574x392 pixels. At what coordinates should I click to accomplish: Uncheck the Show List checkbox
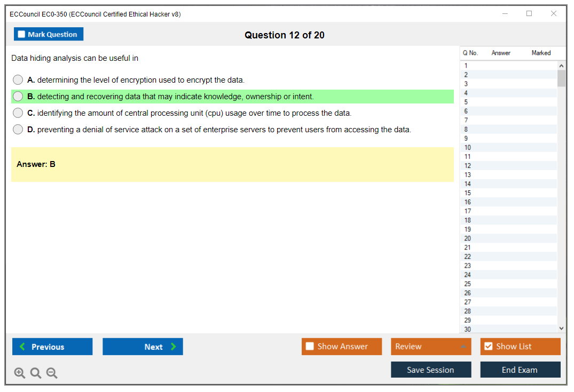point(488,347)
